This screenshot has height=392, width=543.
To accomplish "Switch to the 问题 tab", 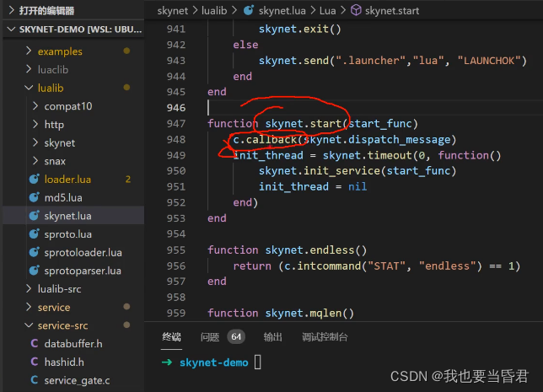I will click(210, 337).
